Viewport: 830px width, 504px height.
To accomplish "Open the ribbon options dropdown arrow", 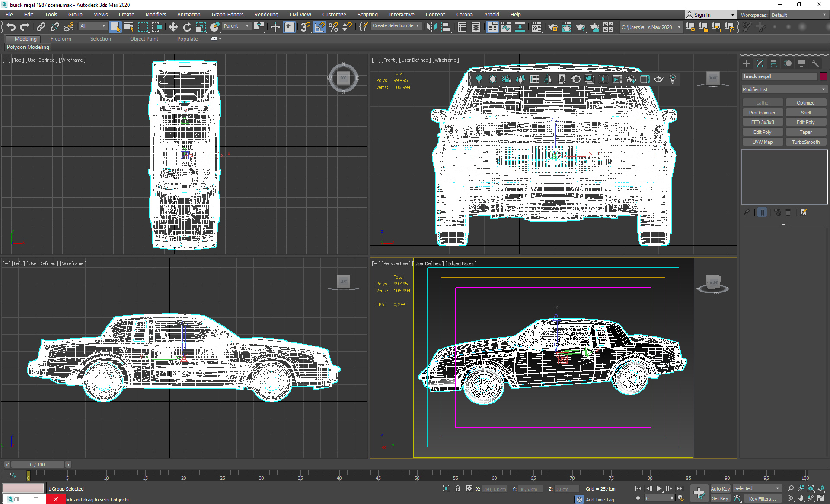I will [220, 39].
